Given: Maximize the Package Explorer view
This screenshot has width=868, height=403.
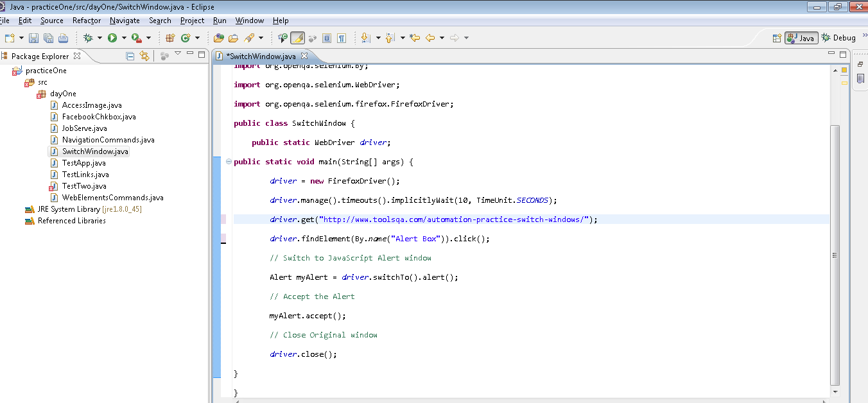Looking at the screenshot, I should [202, 54].
